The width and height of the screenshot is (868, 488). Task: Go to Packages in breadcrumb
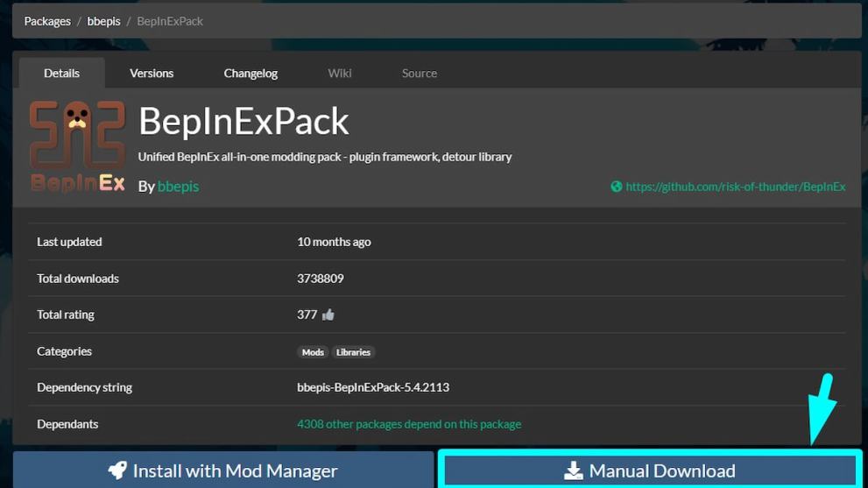pos(47,21)
